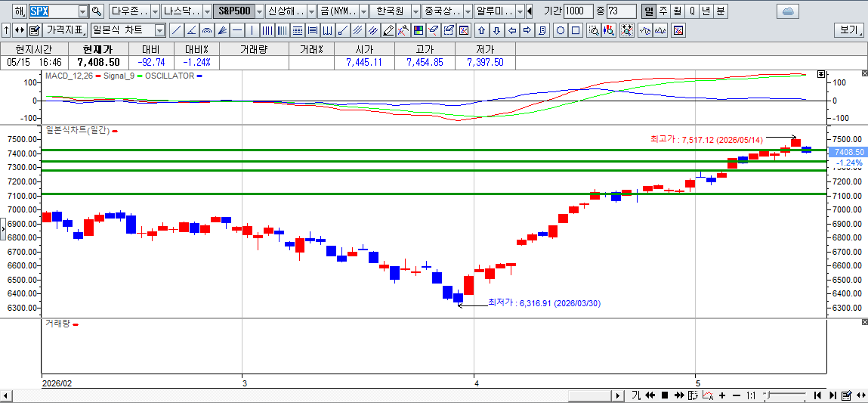Select the Fibonacci arc drawing tool
Viewport: 868px width, 403px height.
(x=207, y=30)
